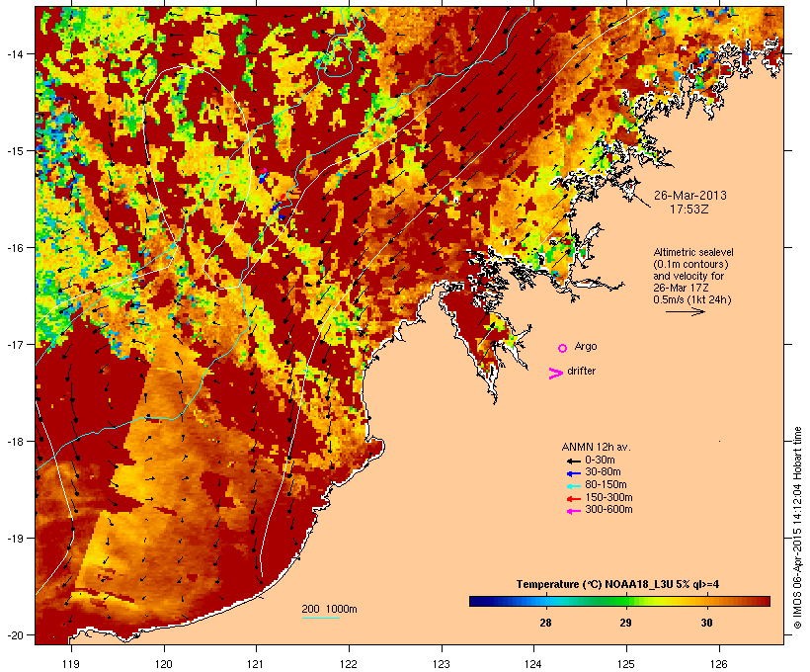Click the longitude label '119'

pyautogui.click(x=71, y=664)
